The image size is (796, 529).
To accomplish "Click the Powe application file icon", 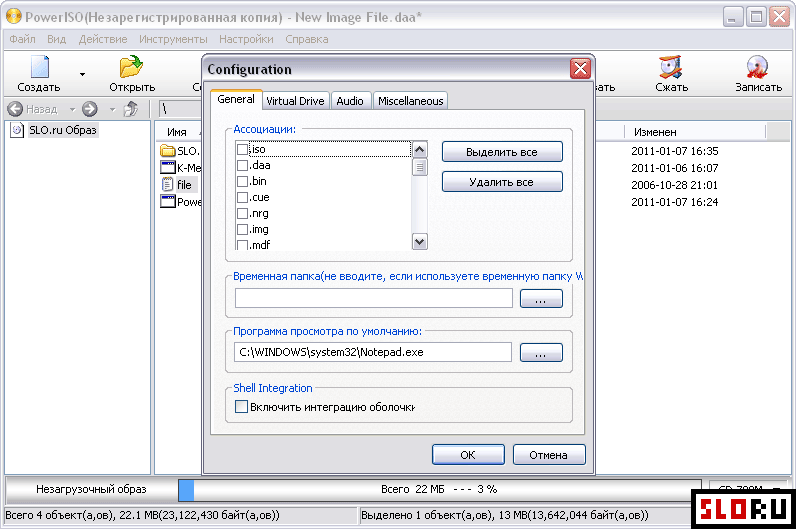I will pos(168,202).
